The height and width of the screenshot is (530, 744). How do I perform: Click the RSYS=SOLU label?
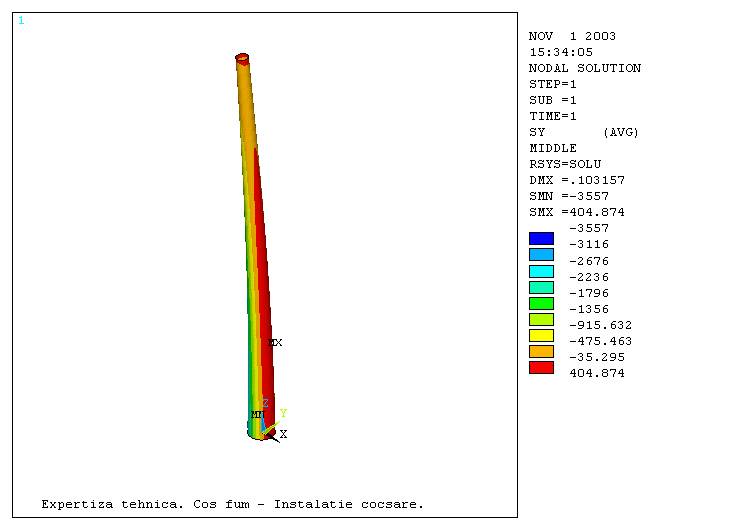(564, 164)
